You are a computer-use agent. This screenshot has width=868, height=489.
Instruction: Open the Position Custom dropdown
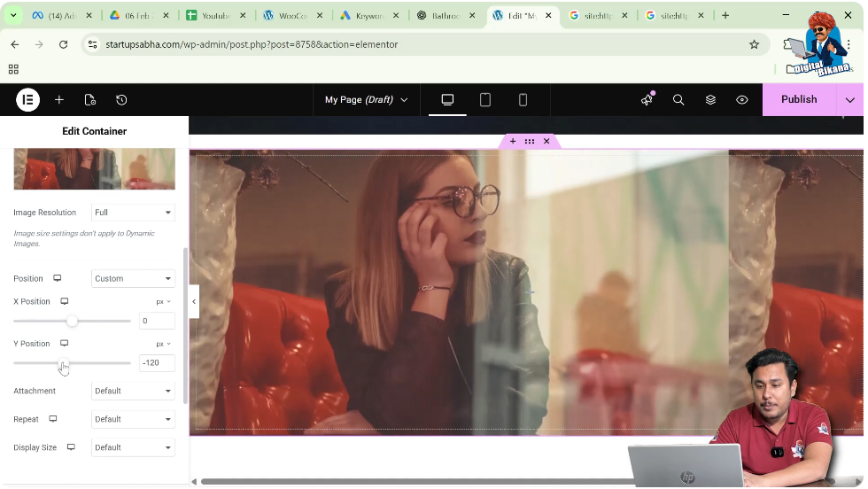coord(133,279)
